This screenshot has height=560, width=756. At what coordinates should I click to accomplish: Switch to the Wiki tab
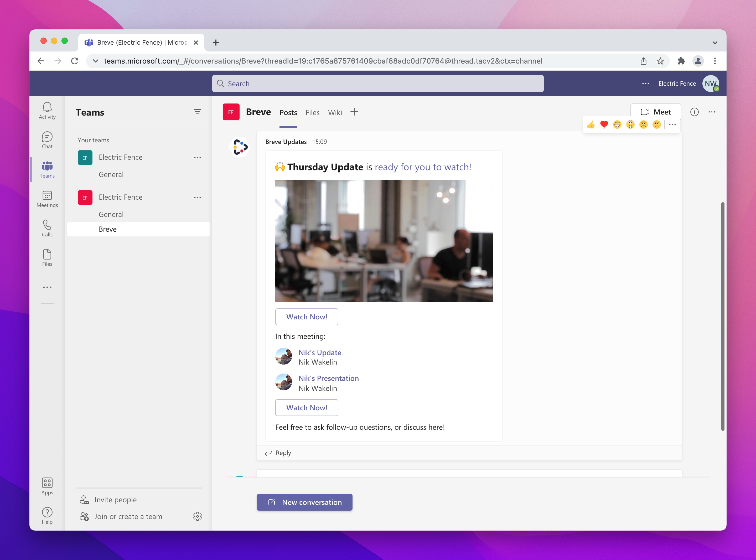[335, 112]
